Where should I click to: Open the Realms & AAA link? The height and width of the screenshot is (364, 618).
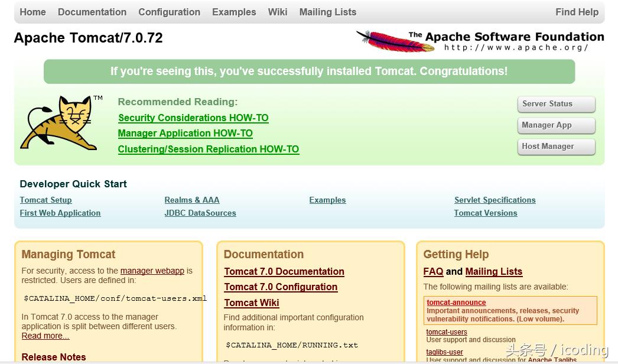192,200
